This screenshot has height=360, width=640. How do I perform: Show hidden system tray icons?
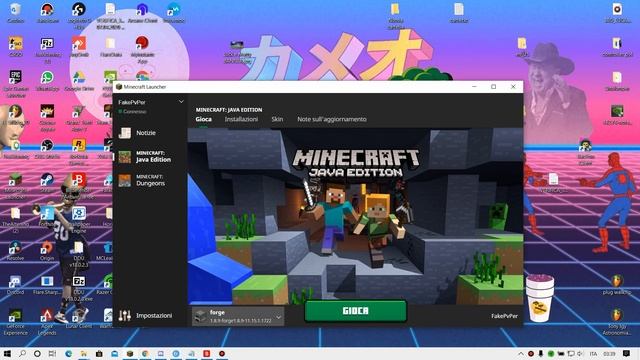pos(521,353)
